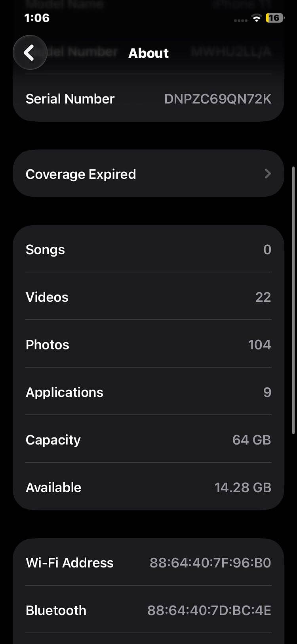Tap the Wi-Fi Address value
The height and width of the screenshot is (644, 297).
click(210, 562)
